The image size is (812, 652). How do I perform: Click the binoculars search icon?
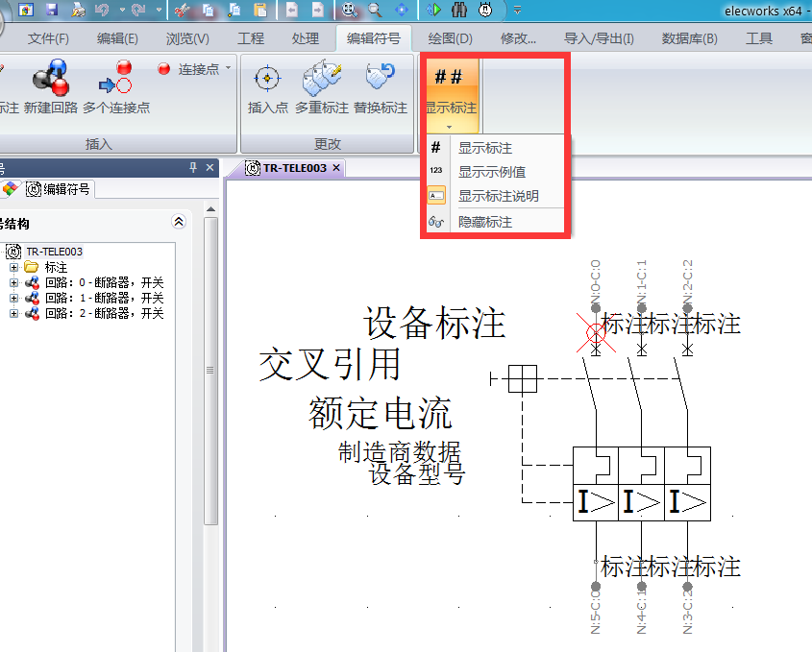click(459, 10)
